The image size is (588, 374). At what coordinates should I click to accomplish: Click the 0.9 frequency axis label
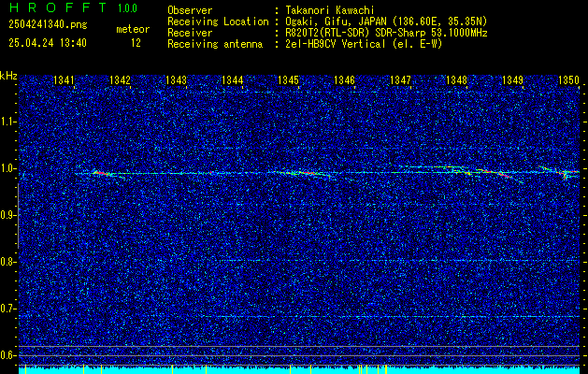pos(8,215)
